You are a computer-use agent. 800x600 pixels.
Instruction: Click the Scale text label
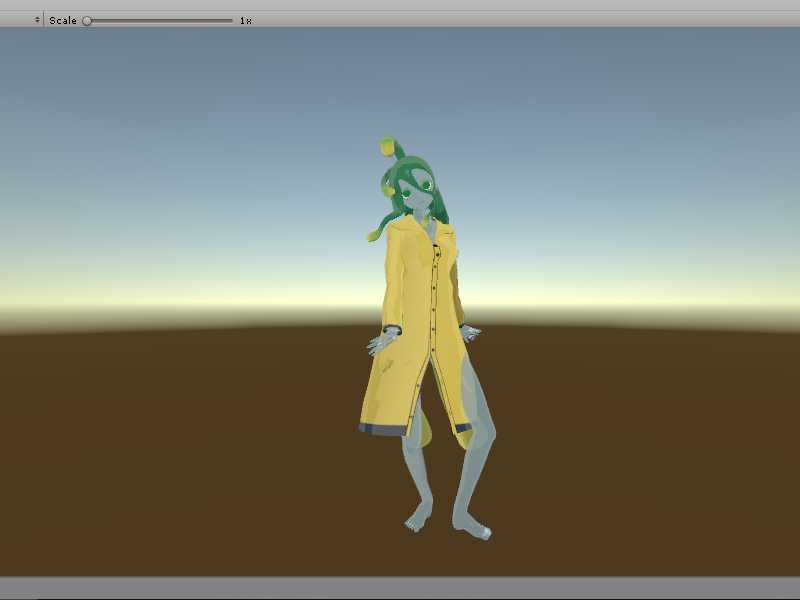pyautogui.click(x=62, y=20)
